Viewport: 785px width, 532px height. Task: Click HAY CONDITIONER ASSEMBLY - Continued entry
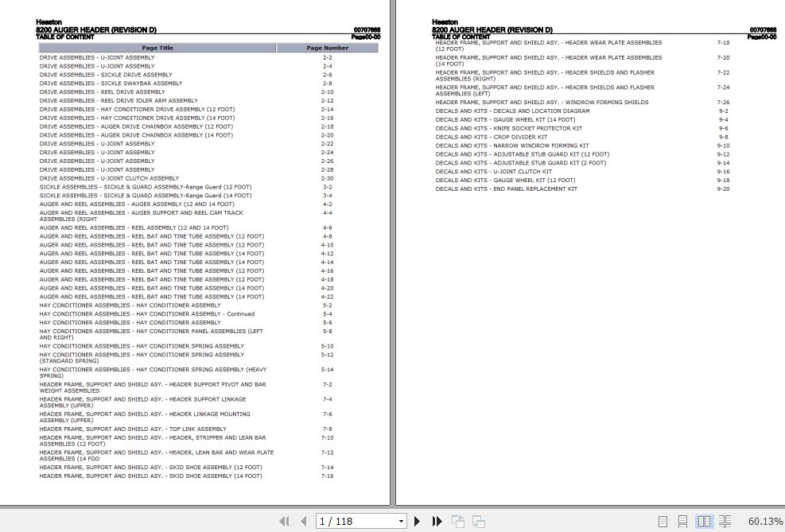click(146, 314)
